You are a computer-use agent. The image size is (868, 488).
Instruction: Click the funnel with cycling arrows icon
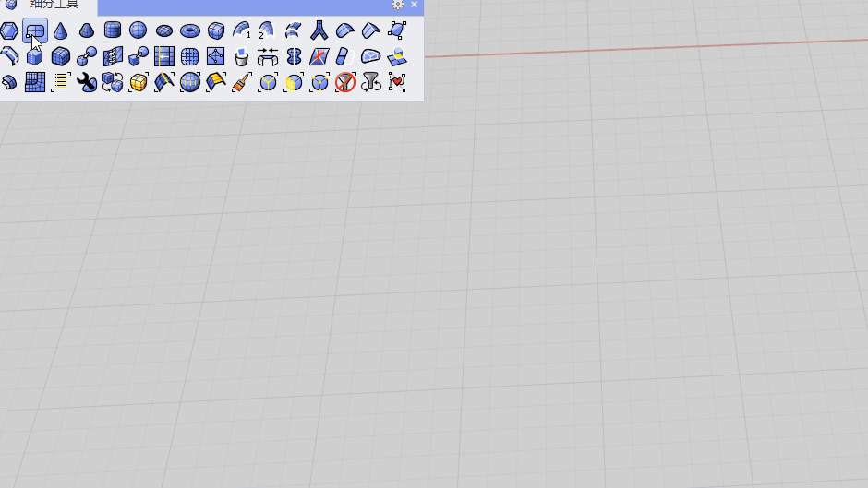coord(371,82)
